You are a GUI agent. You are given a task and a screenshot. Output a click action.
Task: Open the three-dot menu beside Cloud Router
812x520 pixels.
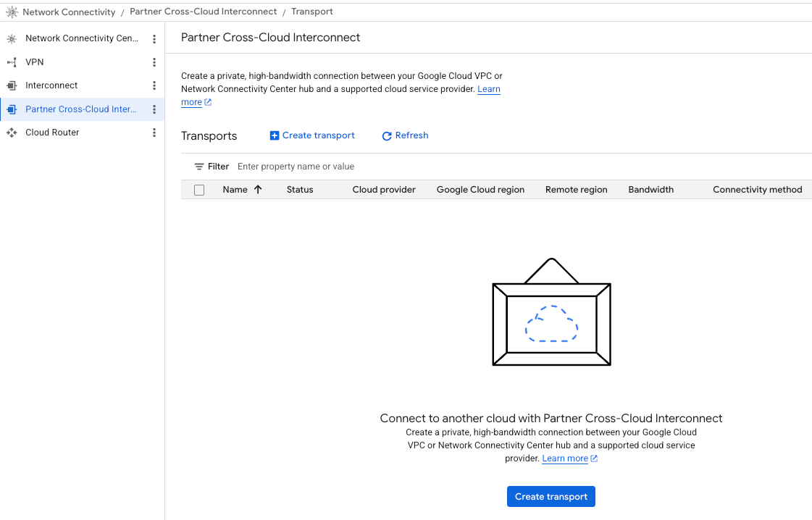[x=154, y=133]
